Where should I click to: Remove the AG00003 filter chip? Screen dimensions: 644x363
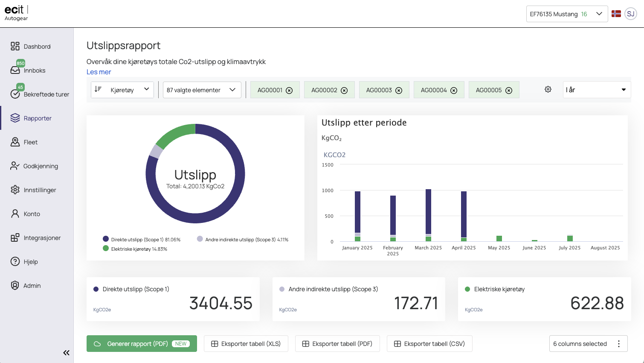(399, 90)
